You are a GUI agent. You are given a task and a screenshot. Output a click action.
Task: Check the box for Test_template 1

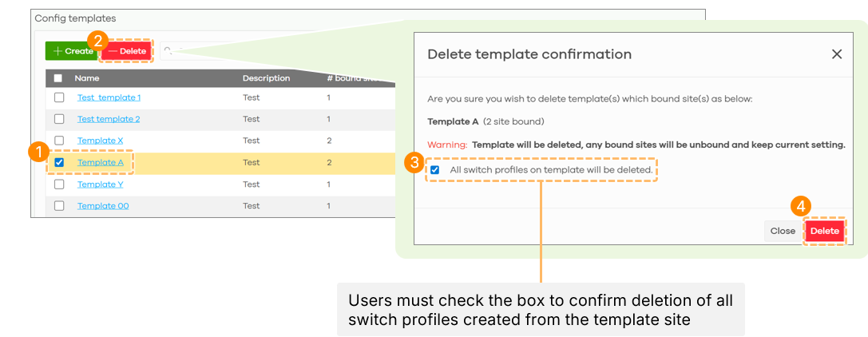coord(59,97)
